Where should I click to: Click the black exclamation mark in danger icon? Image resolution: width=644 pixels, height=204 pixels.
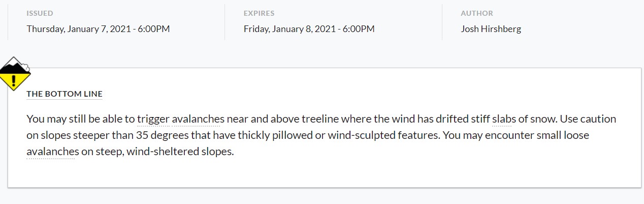15,80
